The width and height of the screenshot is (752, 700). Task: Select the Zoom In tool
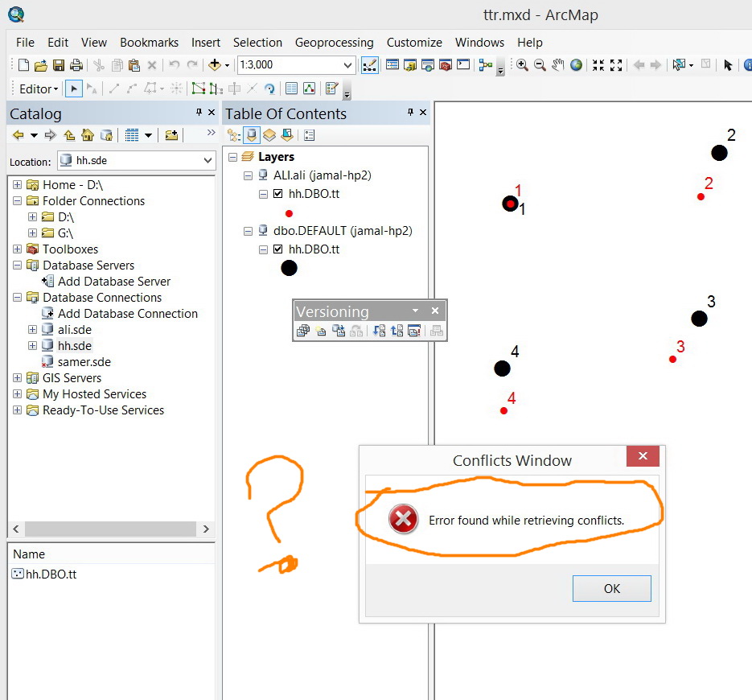tap(522, 65)
